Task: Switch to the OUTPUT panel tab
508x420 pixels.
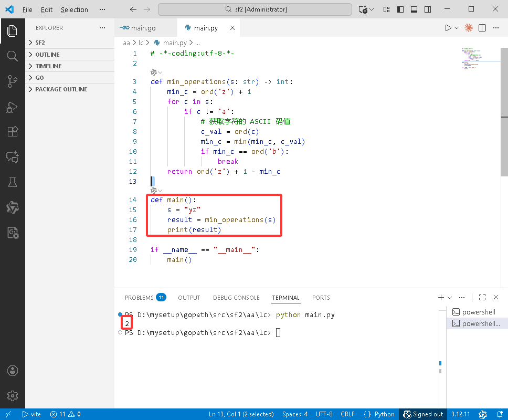Action: coord(189,298)
